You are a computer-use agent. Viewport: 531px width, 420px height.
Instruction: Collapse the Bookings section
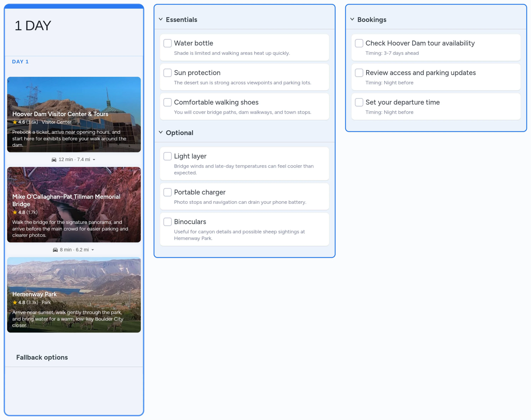352,19
